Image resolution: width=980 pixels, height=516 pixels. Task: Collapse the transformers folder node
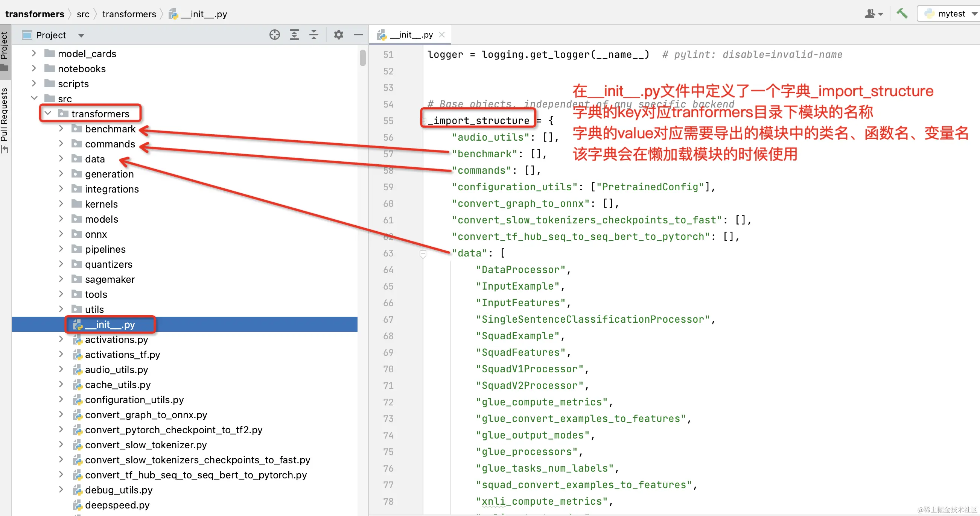point(47,113)
